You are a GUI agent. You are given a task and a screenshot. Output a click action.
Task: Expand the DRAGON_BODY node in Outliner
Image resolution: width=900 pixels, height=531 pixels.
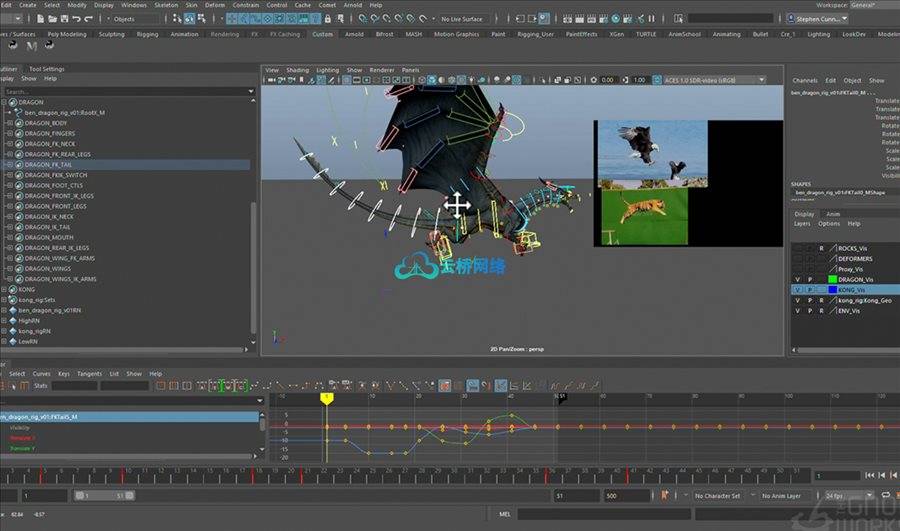pyautogui.click(x=10, y=123)
